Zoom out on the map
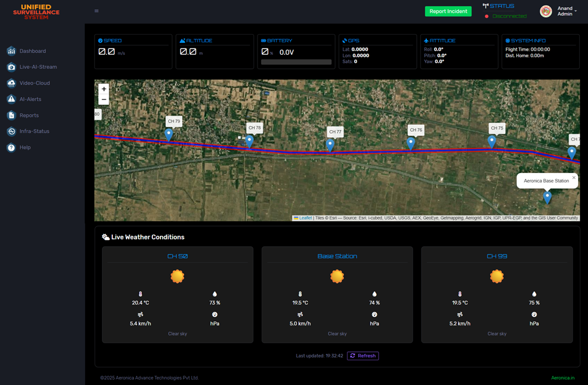This screenshot has width=588, height=385. (x=104, y=99)
